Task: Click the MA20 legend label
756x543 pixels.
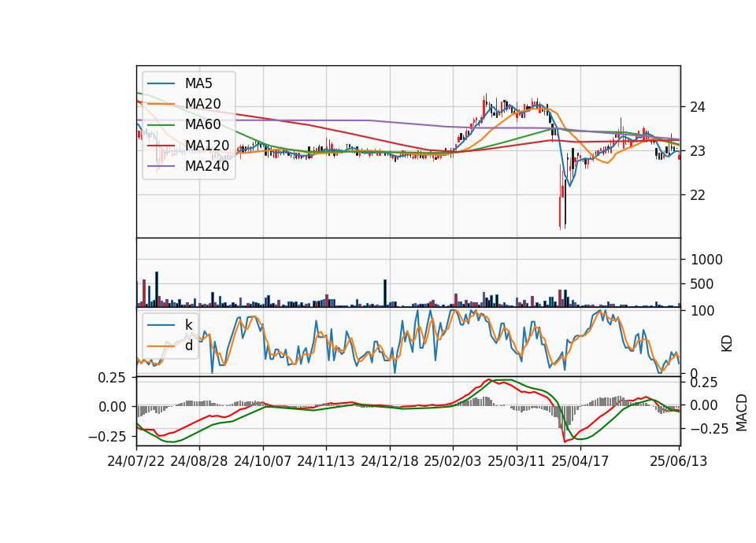Action: tap(202, 104)
